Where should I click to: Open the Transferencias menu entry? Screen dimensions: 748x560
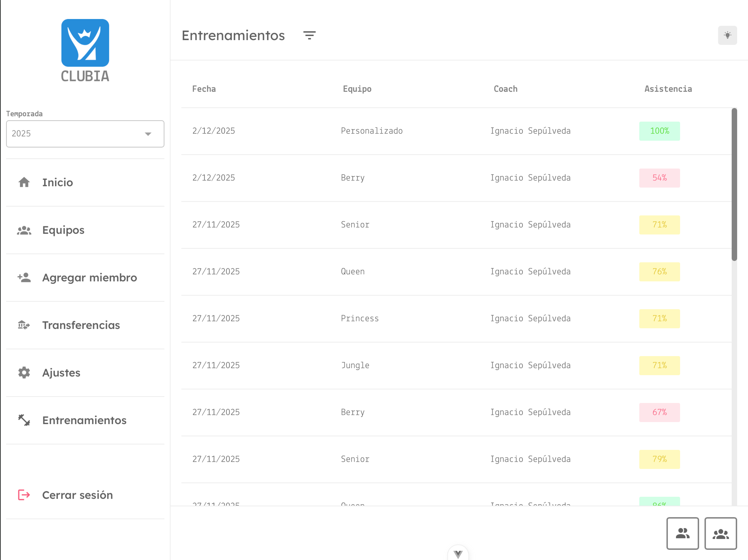(x=81, y=325)
